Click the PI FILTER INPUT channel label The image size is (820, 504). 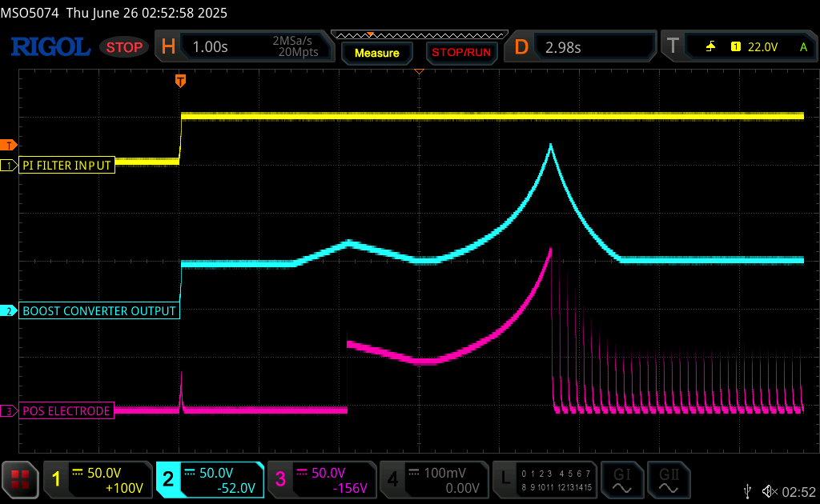click(67, 165)
